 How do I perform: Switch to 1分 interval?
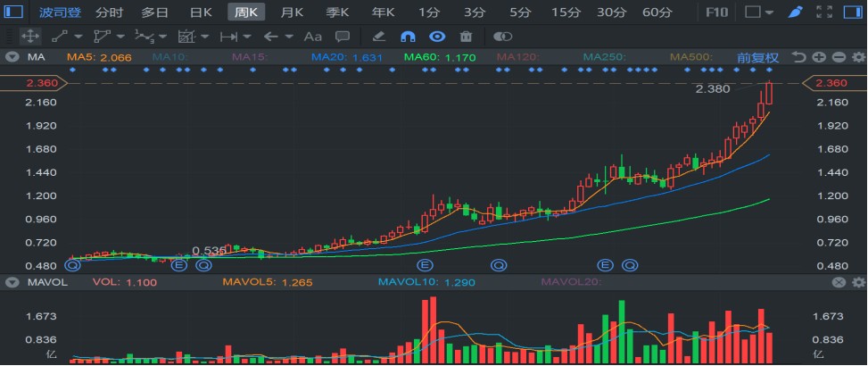428,12
